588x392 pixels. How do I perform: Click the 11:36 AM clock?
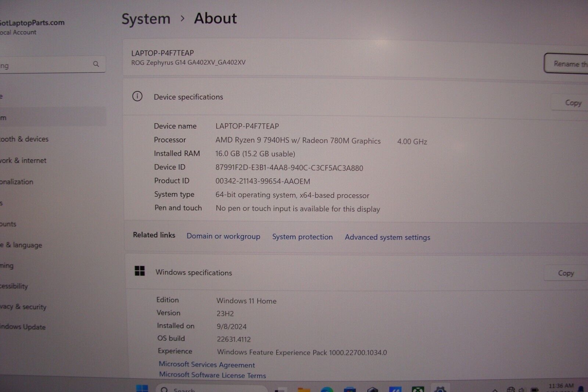pyautogui.click(x=561, y=386)
